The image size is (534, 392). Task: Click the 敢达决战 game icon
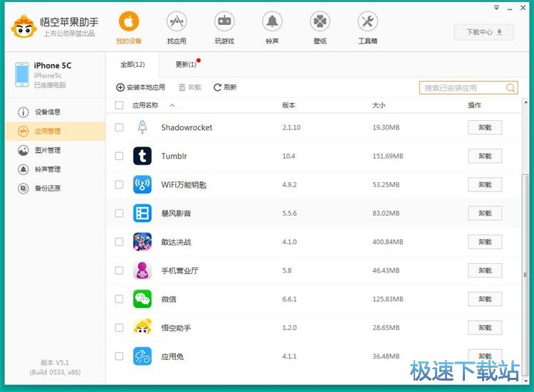click(x=142, y=242)
